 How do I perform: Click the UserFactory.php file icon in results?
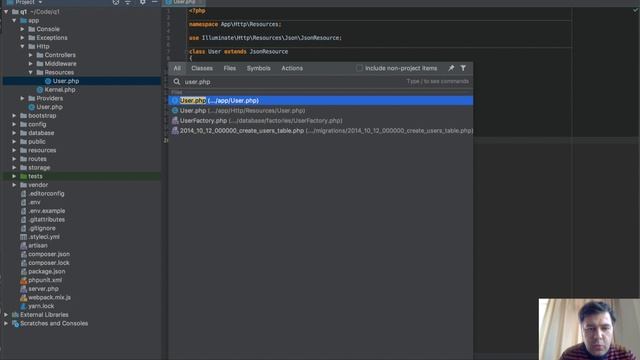[175, 120]
